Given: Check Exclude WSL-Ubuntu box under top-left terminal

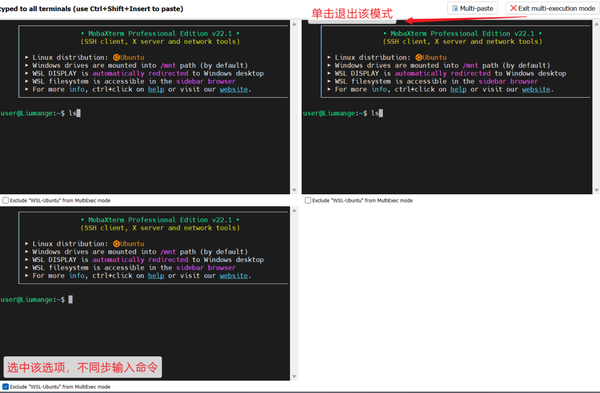Looking at the screenshot, I should click(5, 200).
